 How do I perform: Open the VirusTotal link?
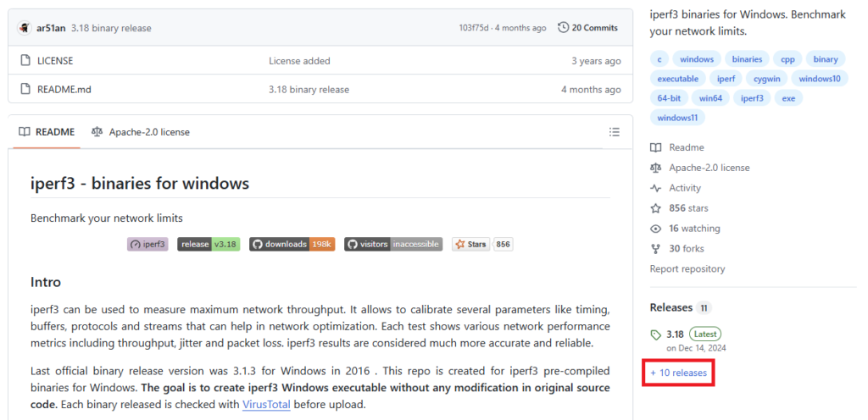[x=265, y=405]
